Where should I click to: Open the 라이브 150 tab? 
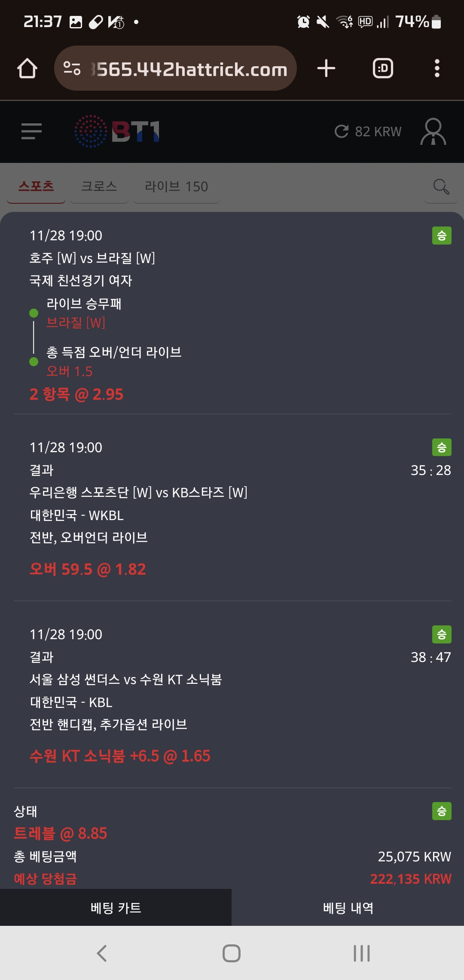pos(176,186)
